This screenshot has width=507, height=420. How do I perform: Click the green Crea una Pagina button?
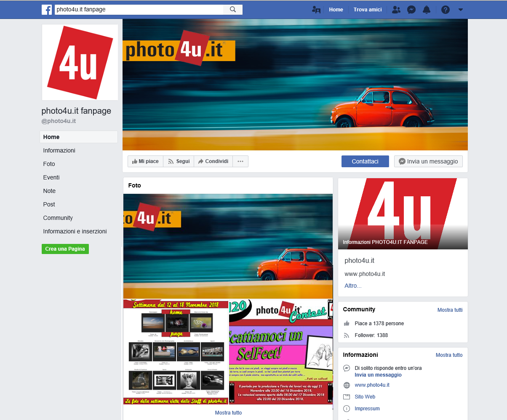pos(65,249)
